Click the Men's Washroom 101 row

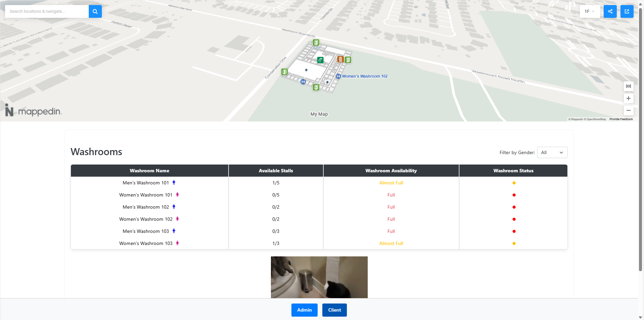[319, 183]
